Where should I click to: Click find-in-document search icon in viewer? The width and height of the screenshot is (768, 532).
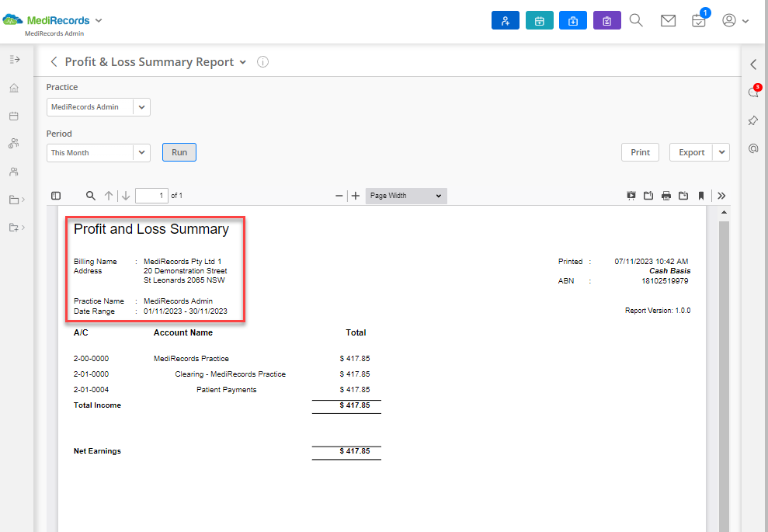[x=91, y=196]
